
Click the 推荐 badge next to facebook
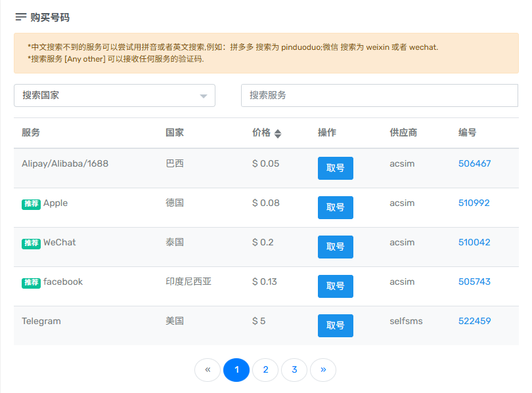[x=31, y=282]
